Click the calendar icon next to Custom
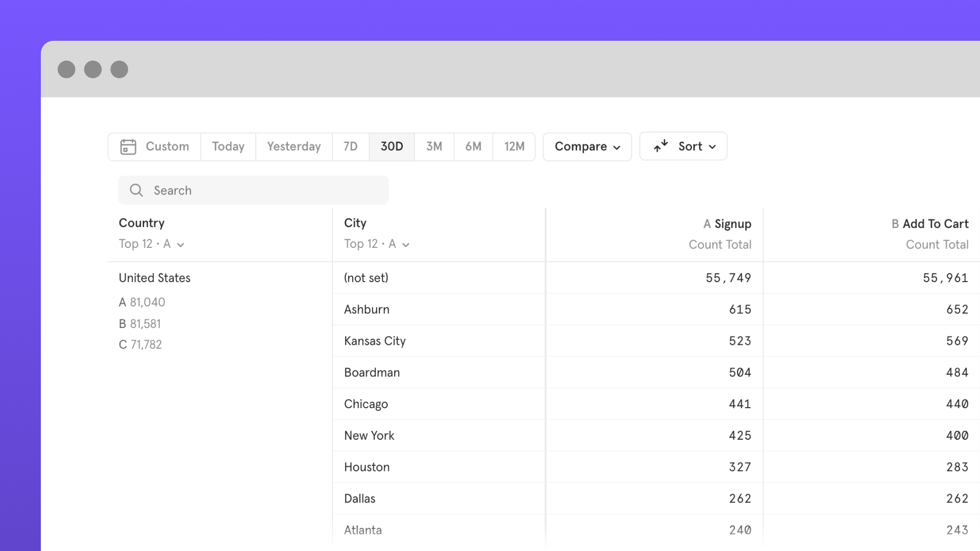The image size is (980, 551). [128, 146]
